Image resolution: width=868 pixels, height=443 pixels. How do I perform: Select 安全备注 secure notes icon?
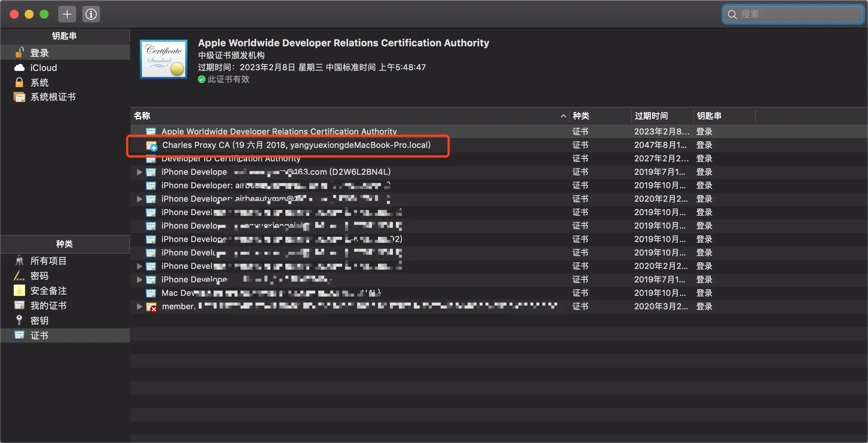point(19,290)
